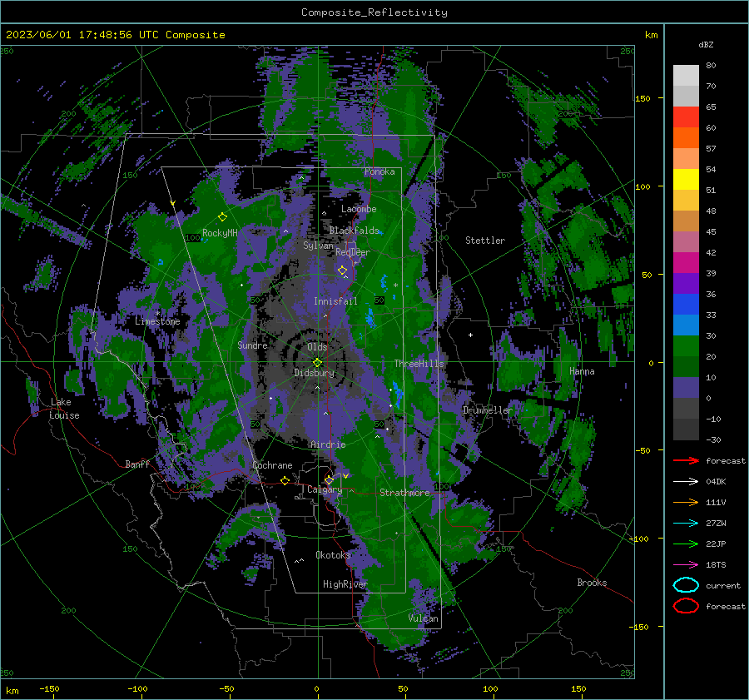The height and width of the screenshot is (700, 749).
Task: Click the green 22JP arrow icon
Action: click(686, 544)
